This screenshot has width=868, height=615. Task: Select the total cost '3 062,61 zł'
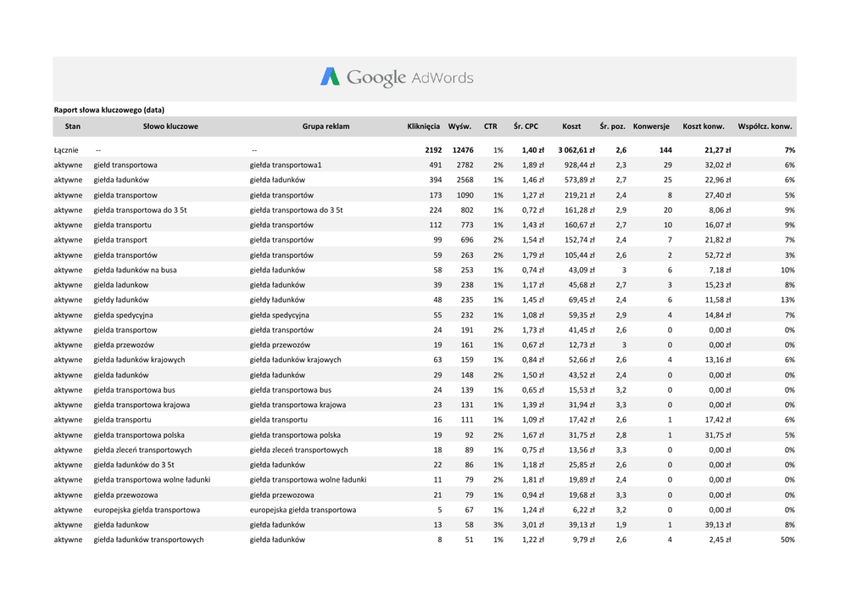pyautogui.click(x=576, y=150)
